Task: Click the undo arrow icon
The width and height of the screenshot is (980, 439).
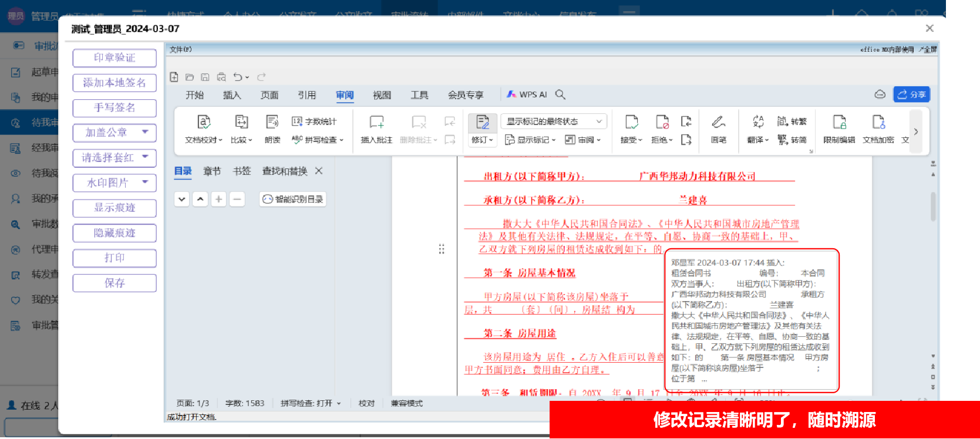Action: (x=237, y=77)
